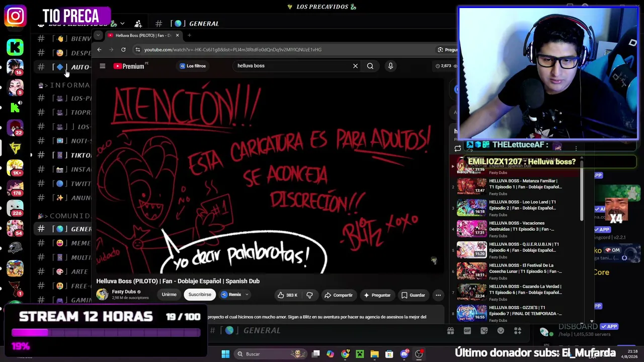The width and height of the screenshot is (644, 362).
Task: Clear the 'helluva boss' search text
Action: [x=355, y=66]
